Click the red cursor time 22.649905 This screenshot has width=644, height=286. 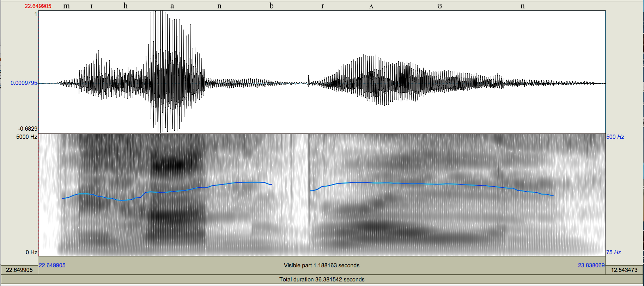click(38, 6)
